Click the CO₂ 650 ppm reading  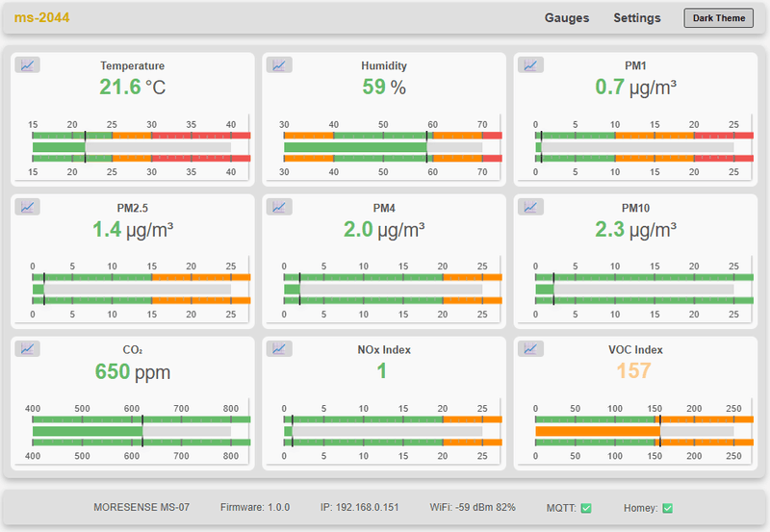coord(132,371)
